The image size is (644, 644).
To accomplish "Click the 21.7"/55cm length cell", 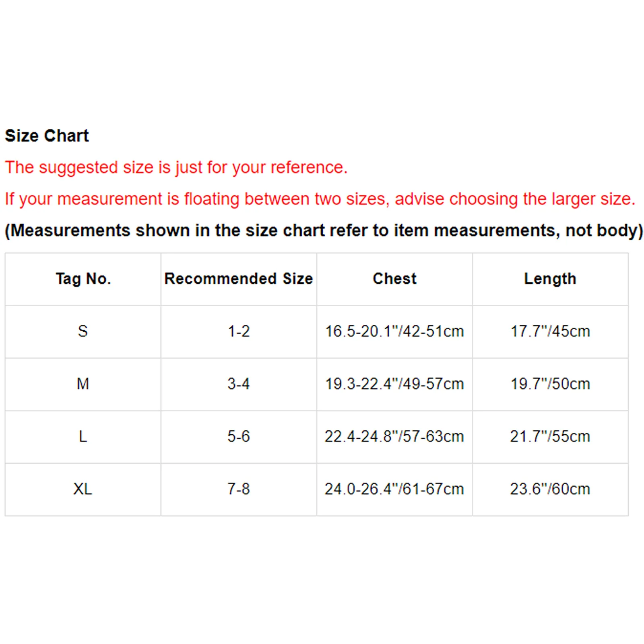I will tap(550, 436).
